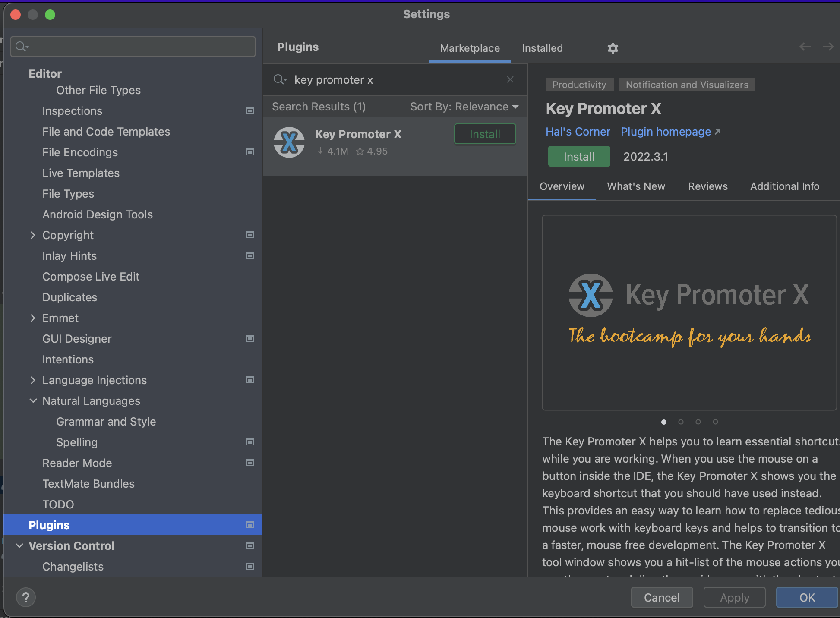Clear the plugin search with X icon

coord(510,79)
